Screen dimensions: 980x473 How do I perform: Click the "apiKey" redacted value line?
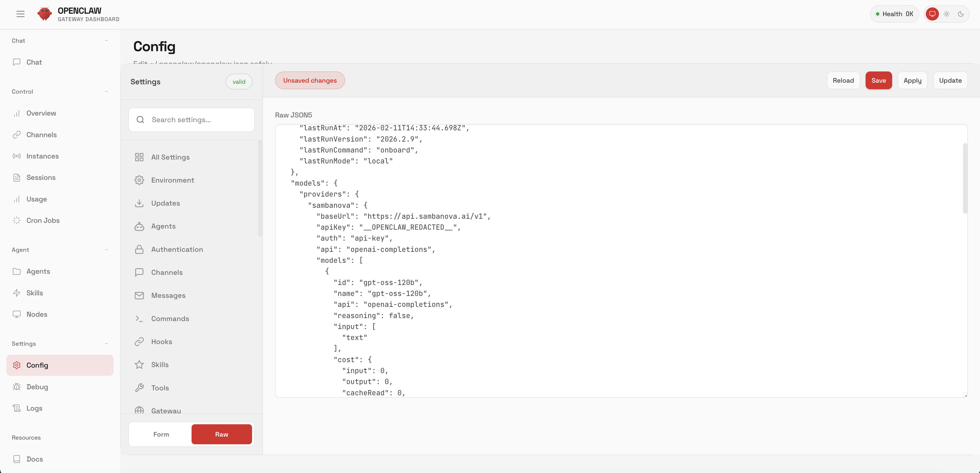coord(388,227)
